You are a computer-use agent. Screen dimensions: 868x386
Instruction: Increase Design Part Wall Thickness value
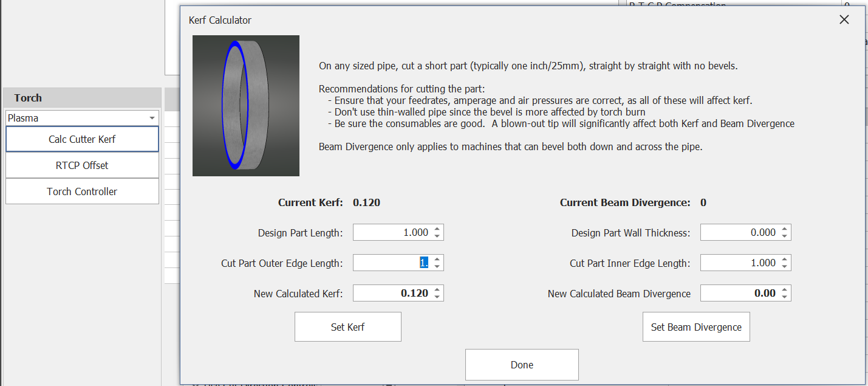pos(785,229)
